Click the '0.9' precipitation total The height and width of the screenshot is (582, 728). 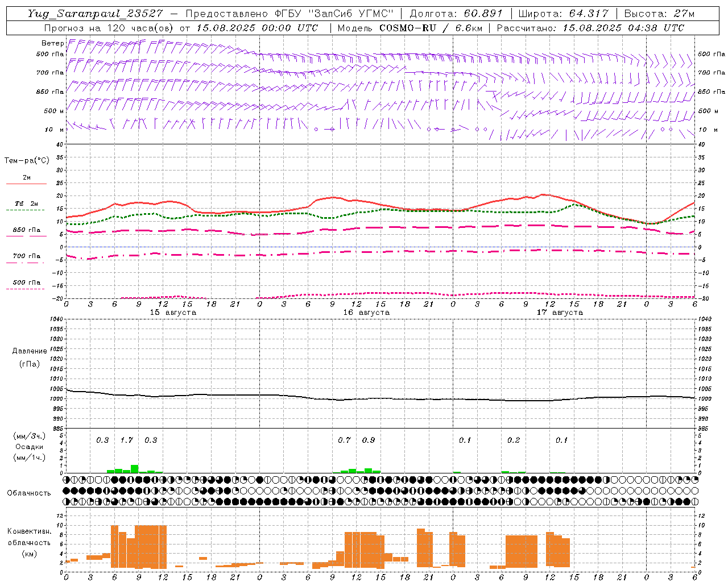point(369,440)
